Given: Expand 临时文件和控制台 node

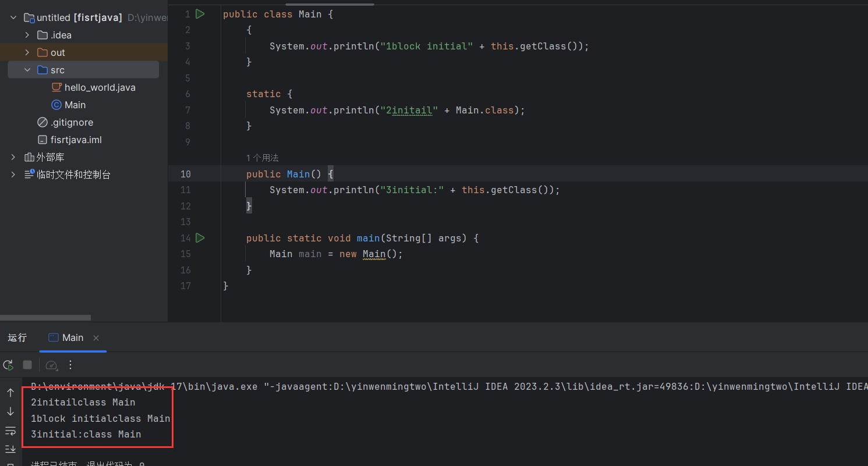Looking at the screenshot, I should [x=13, y=175].
